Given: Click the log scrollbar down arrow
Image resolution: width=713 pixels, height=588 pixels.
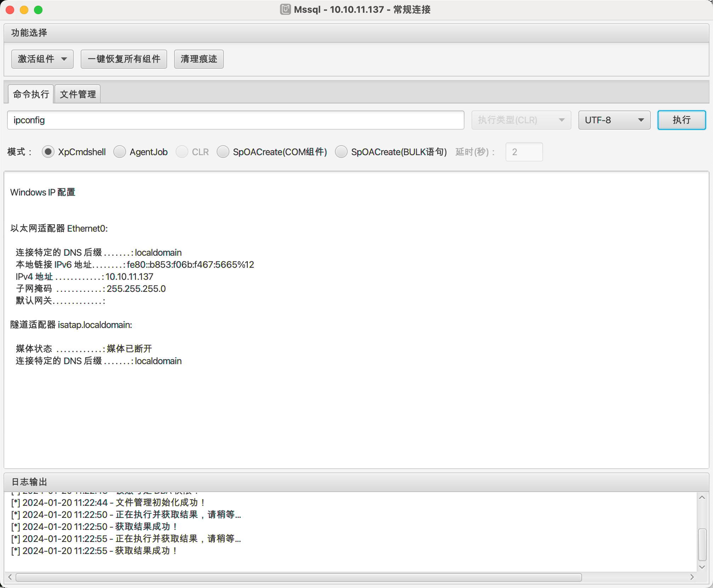Looking at the screenshot, I should click(x=702, y=567).
